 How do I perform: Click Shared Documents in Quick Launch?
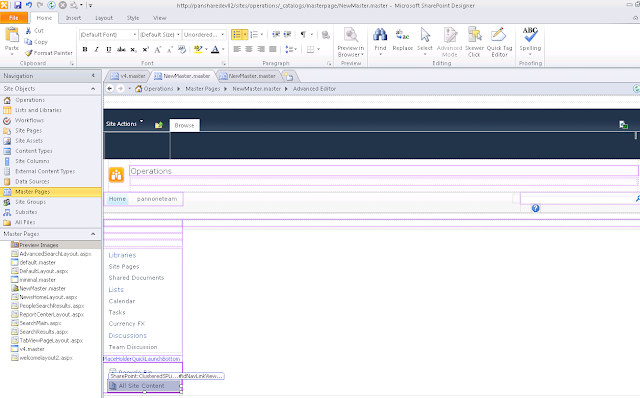pyautogui.click(x=136, y=278)
